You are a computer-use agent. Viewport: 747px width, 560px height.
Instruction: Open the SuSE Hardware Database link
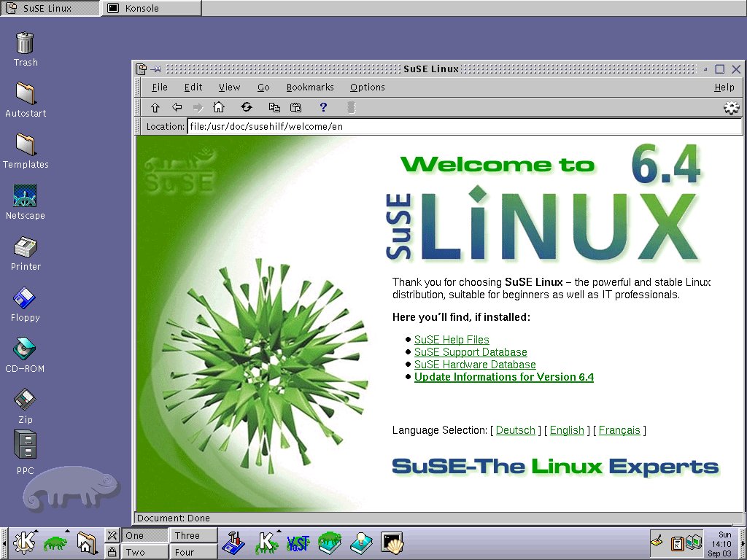coord(475,365)
